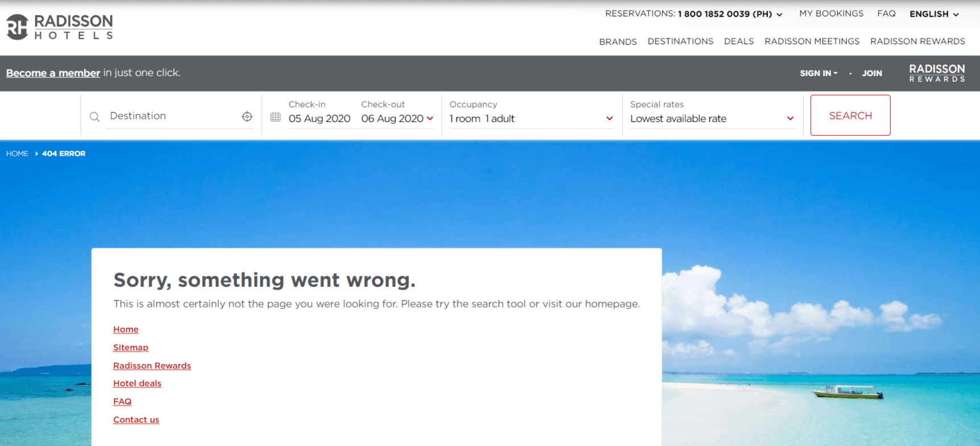Click the Radisson Hotels logo
This screenshot has height=446, width=980.
pos(60,27)
